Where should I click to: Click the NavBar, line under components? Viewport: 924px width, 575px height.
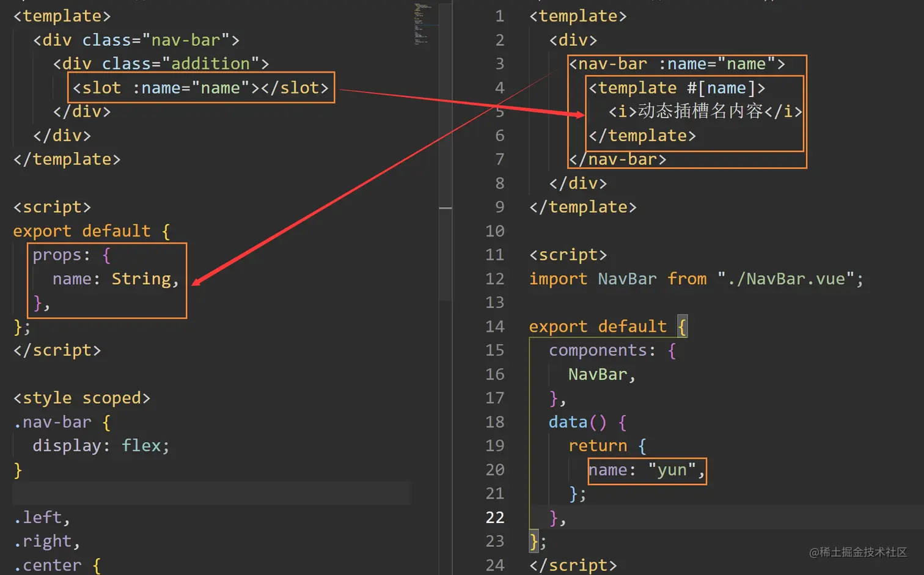(602, 375)
